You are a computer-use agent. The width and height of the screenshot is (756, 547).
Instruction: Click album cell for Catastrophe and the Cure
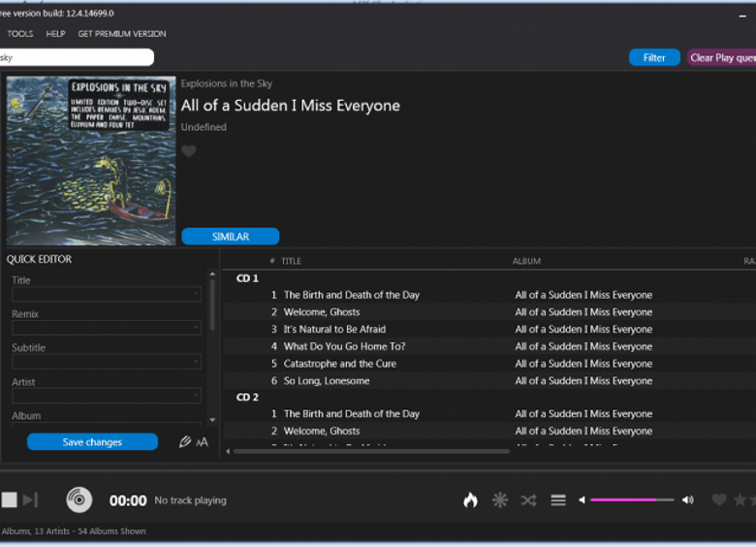click(583, 364)
